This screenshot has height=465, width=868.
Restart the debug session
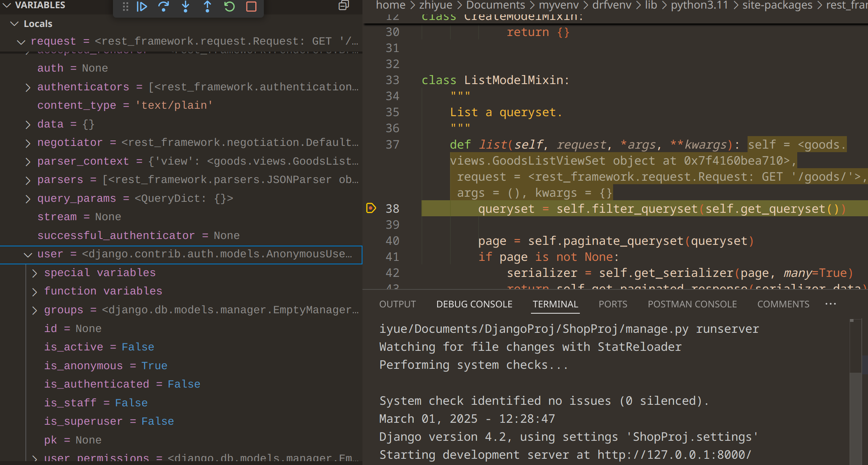[230, 7]
